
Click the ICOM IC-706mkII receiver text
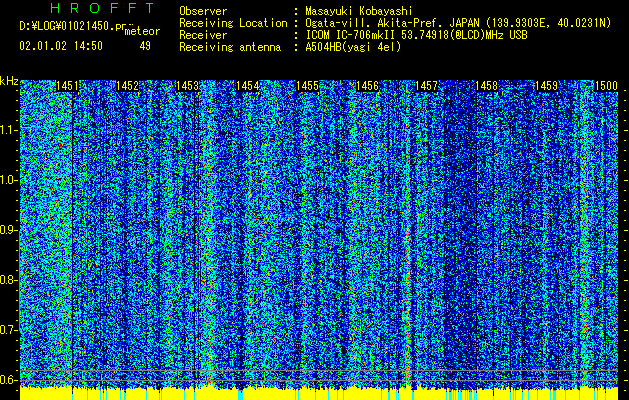tap(416, 35)
